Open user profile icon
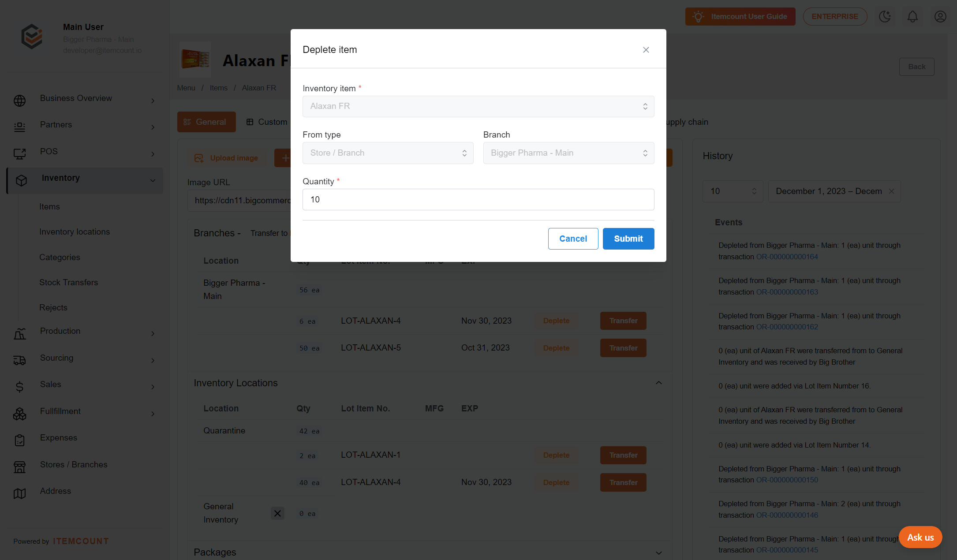The height and width of the screenshot is (560, 957). point(940,17)
